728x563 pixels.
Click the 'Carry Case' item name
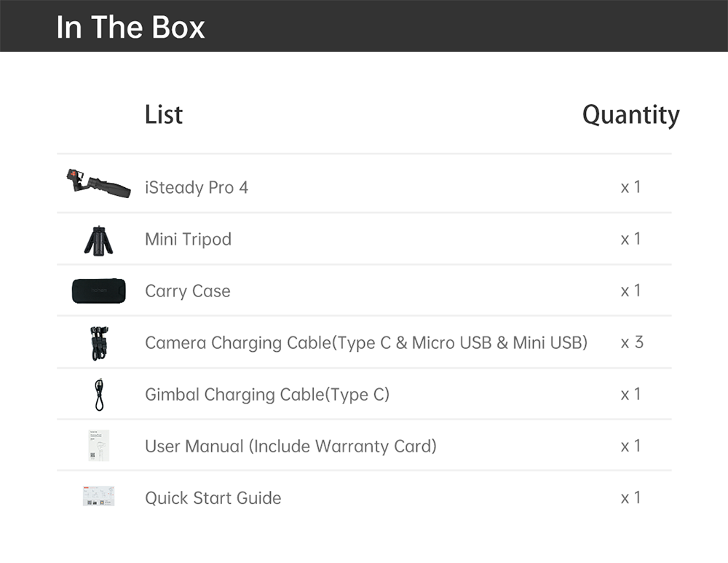(187, 291)
